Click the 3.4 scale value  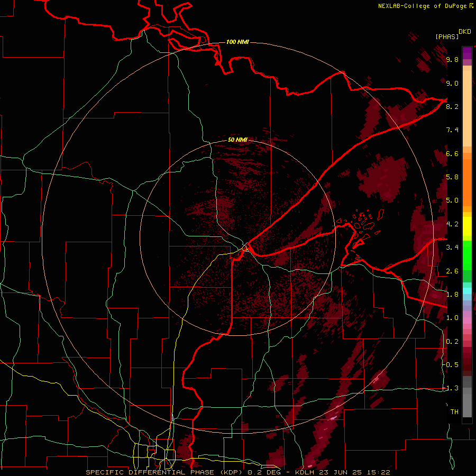[452, 248]
